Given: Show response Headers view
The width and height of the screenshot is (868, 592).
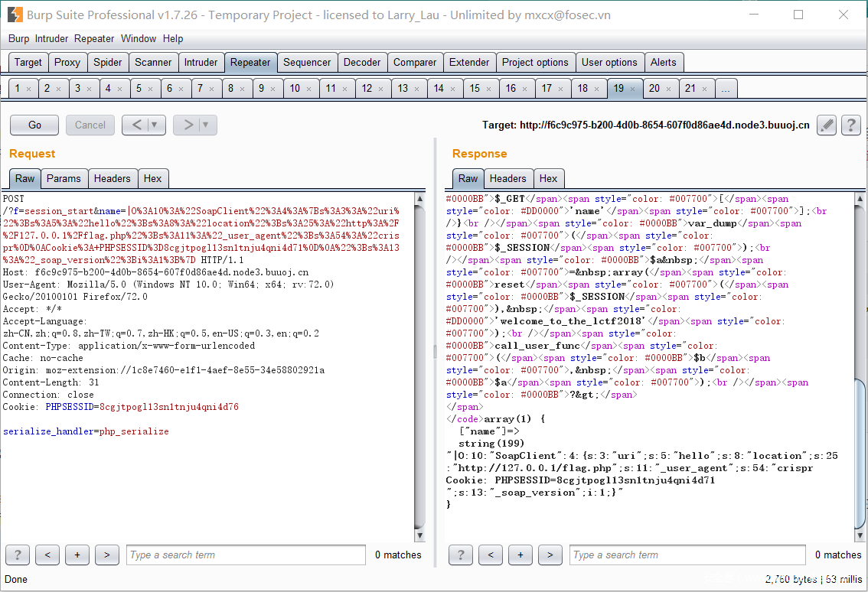Looking at the screenshot, I should pyautogui.click(x=508, y=179).
